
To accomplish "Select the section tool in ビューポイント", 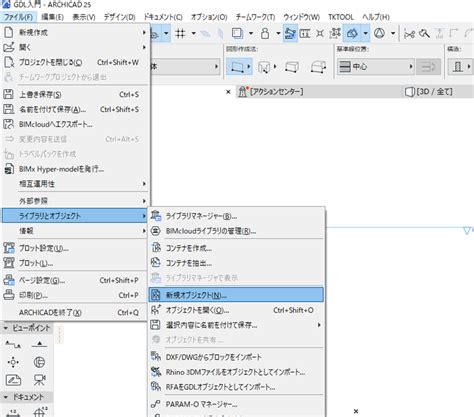I will click(13, 344).
